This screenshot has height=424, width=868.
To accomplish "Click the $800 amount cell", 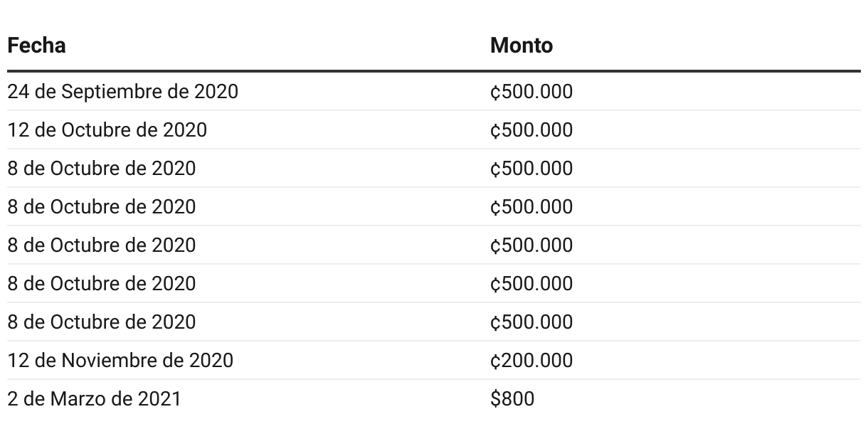I will (x=512, y=399).
